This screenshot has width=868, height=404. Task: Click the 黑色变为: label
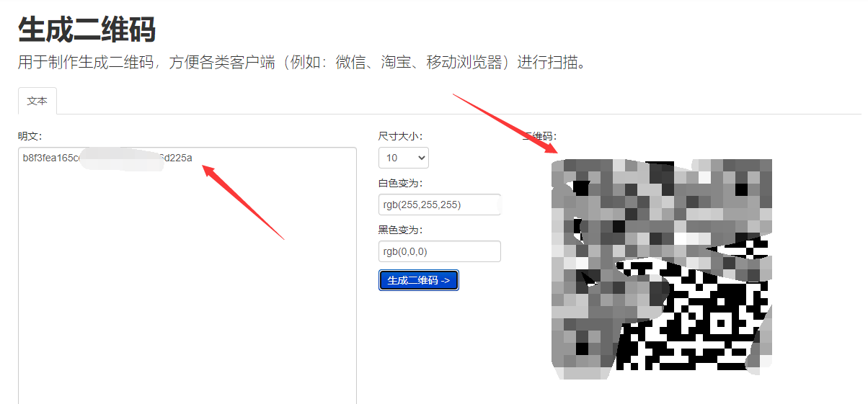pos(401,230)
